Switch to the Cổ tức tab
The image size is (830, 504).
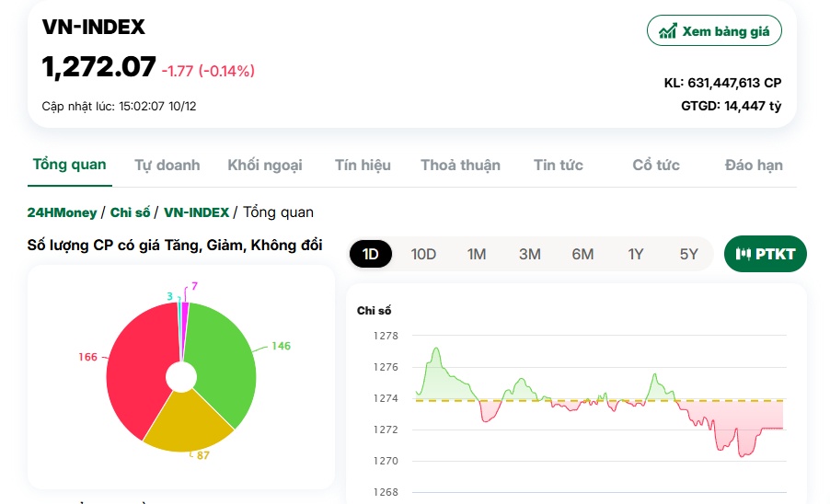[x=656, y=166]
